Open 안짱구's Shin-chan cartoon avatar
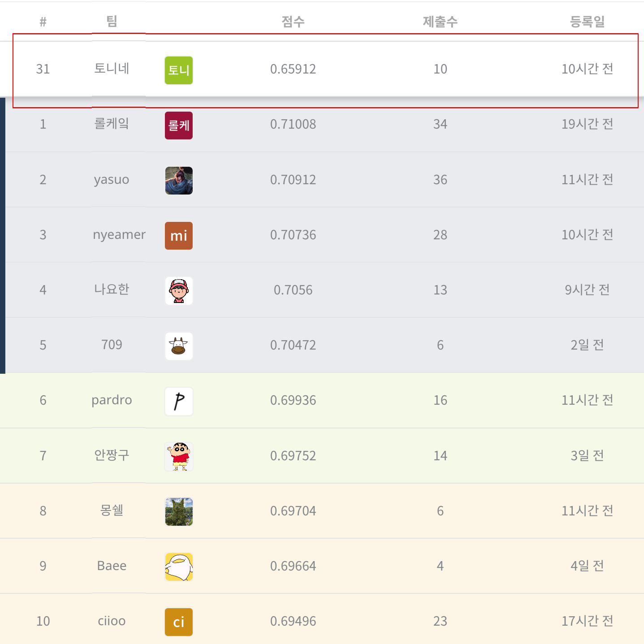Image resolution: width=644 pixels, height=644 pixels. (179, 457)
